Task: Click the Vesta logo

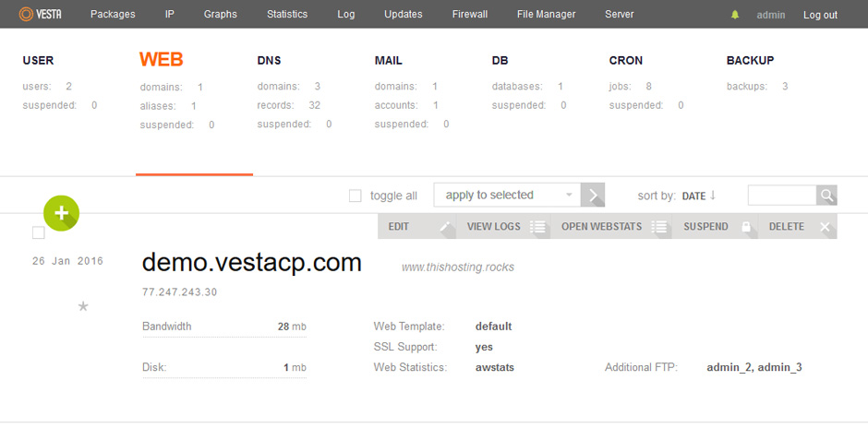Action: point(40,15)
